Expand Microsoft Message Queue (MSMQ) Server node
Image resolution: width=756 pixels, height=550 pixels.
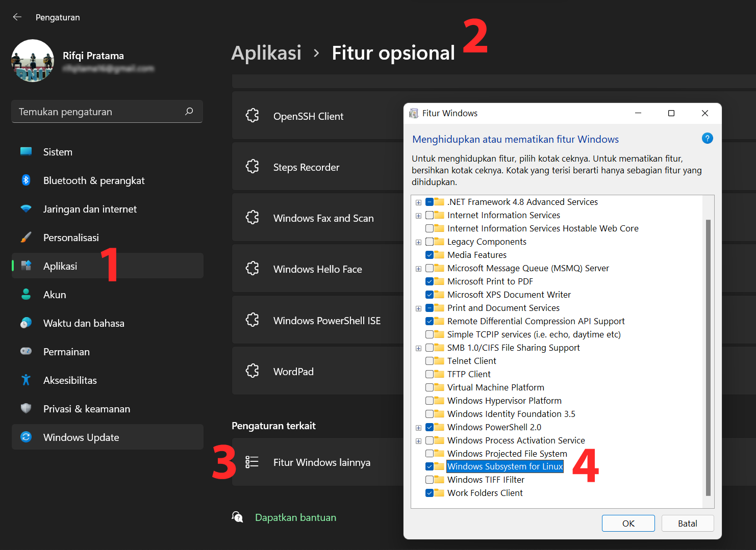(419, 269)
